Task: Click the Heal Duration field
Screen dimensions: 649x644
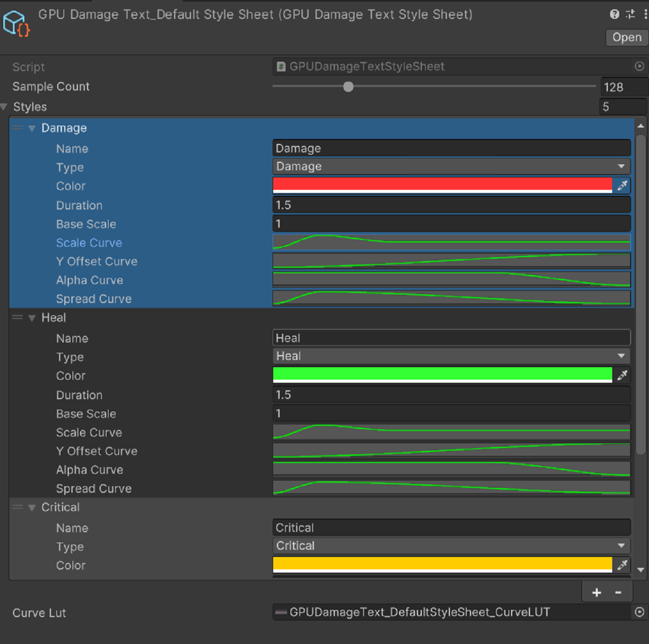Action: (x=452, y=395)
